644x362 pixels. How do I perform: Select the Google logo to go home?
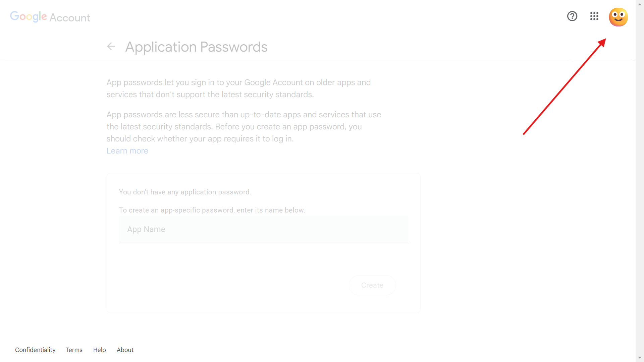[28, 16]
